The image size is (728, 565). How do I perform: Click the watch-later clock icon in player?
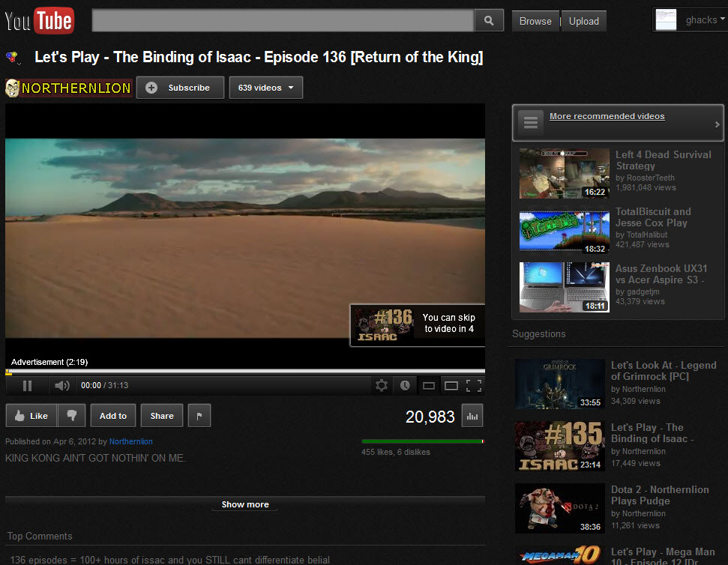pyautogui.click(x=405, y=385)
